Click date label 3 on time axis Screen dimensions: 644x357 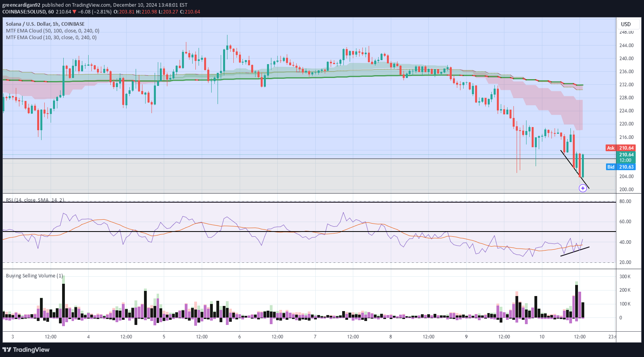(13, 337)
